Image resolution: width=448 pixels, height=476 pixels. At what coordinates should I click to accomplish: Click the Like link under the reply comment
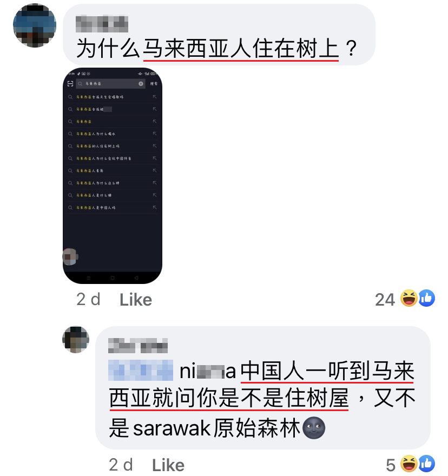tap(168, 465)
